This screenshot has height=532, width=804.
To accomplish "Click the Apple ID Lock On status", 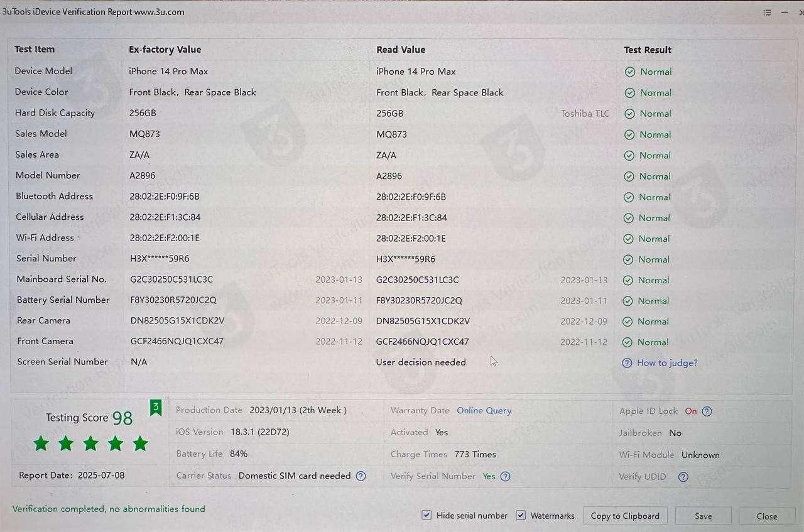I will pos(691,411).
